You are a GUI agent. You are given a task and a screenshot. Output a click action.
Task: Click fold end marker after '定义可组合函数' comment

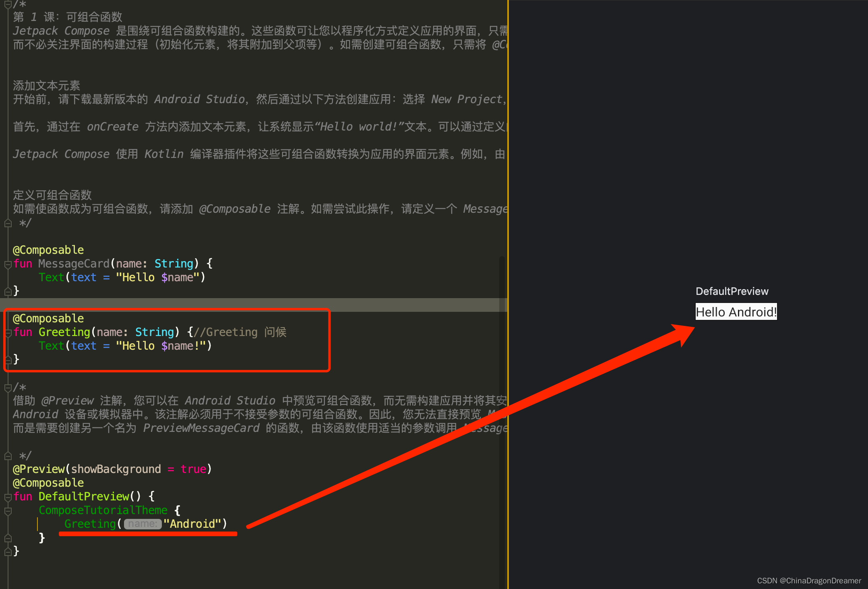(x=8, y=223)
